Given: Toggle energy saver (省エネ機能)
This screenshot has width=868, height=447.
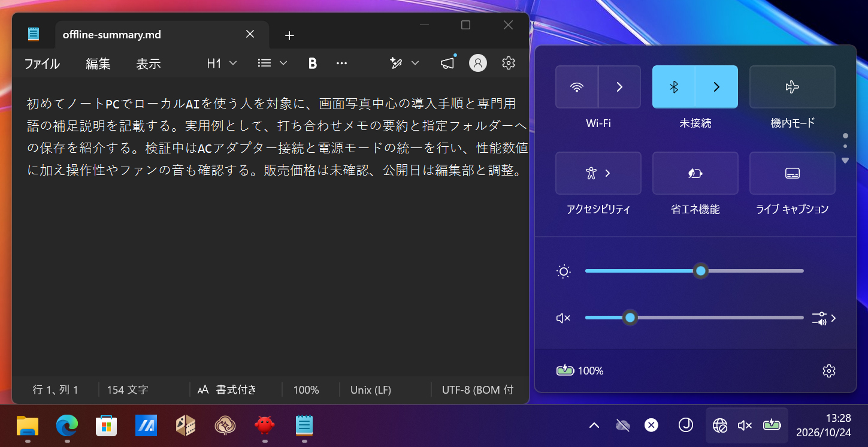Looking at the screenshot, I should click(695, 173).
